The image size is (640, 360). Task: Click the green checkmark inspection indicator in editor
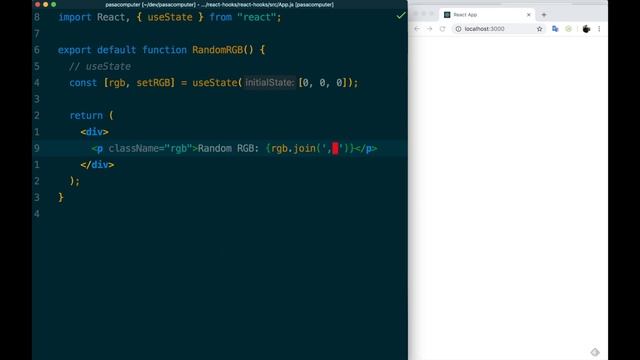coord(401,16)
